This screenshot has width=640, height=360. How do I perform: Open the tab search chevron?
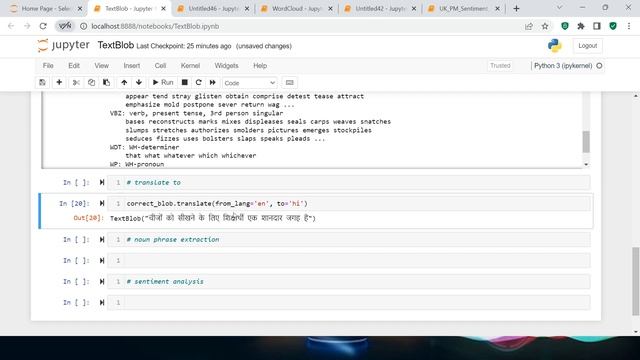pos(560,8)
